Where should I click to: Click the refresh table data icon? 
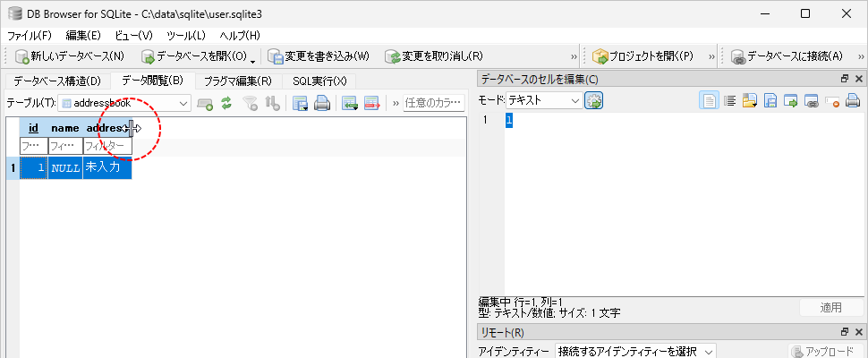point(226,103)
